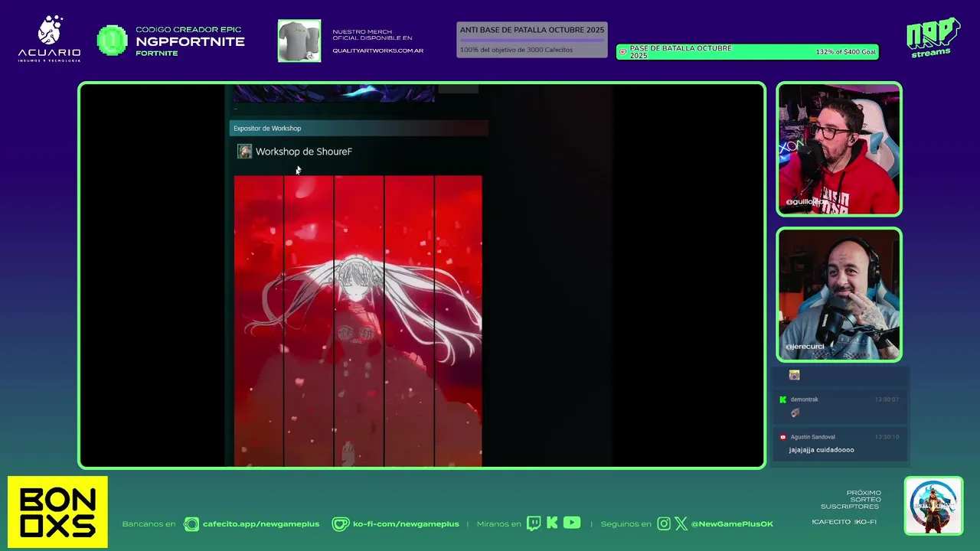Open the T-shirt merch thumbnail
Screen dimensions: 980x551
(x=299, y=41)
